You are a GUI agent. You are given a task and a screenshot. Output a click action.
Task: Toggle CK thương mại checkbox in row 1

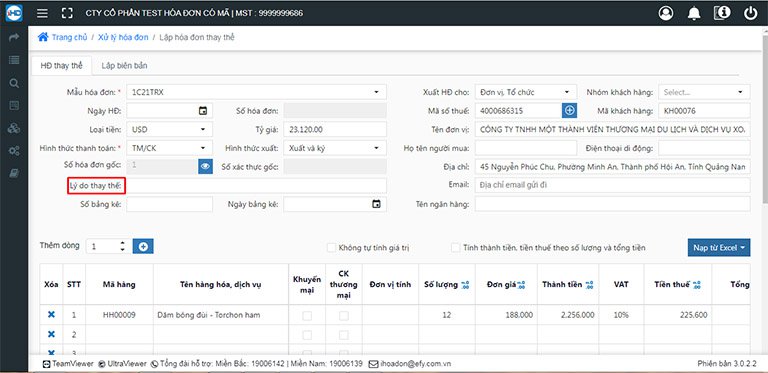(344, 316)
